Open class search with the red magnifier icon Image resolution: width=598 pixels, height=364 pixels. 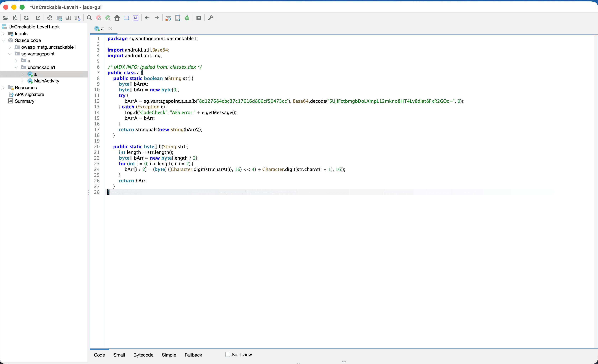tap(99, 18)
